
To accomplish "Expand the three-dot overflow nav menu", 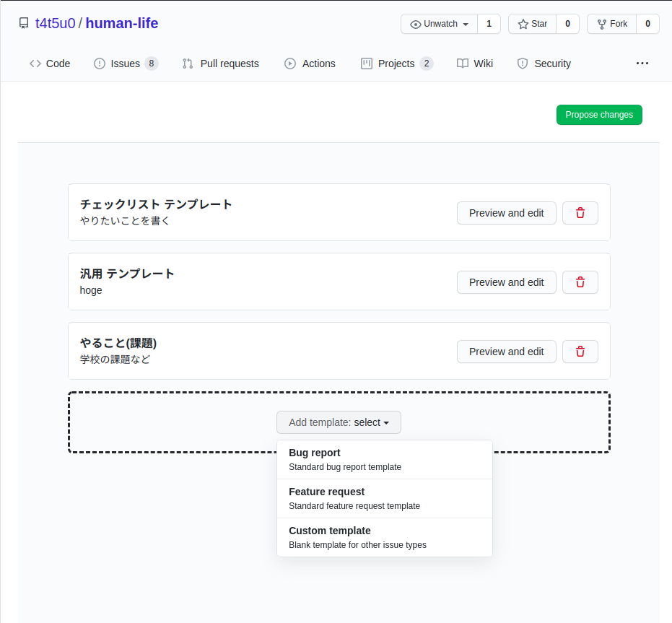I will [x=642, y=64].
